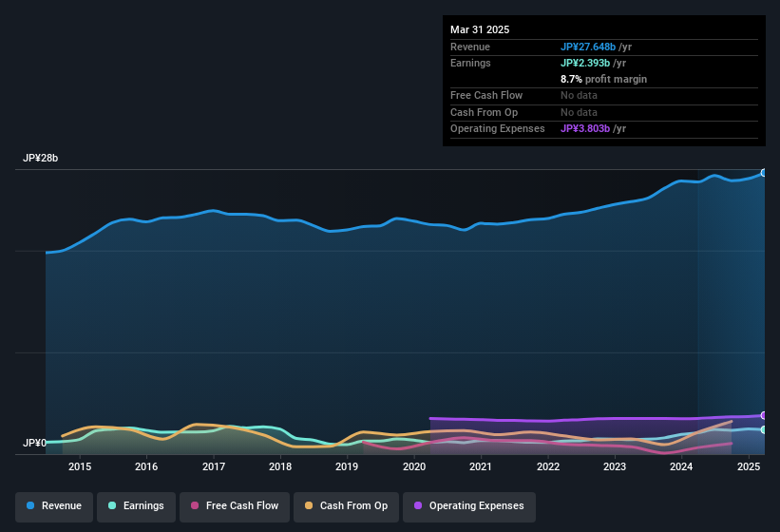The width and height of the screenshot is (780, 532).
Task: Toggle the Free Cash Flow legend button
Action: click(235, 506)
